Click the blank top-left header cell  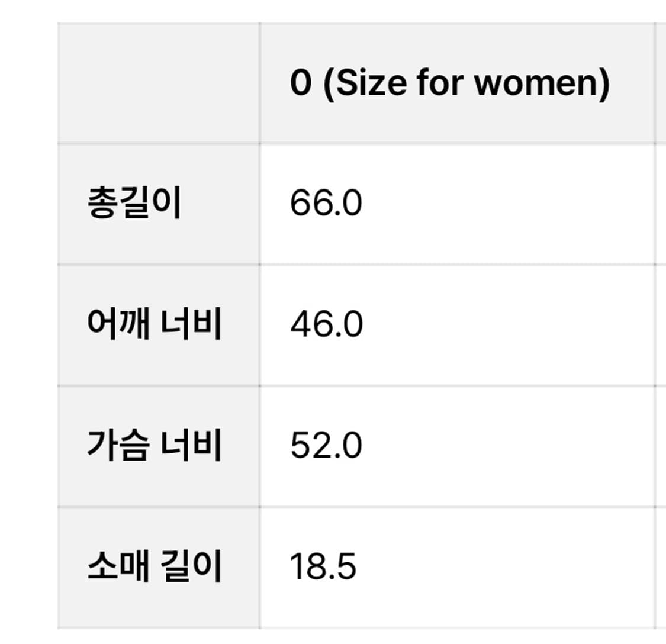click(159, 83)
